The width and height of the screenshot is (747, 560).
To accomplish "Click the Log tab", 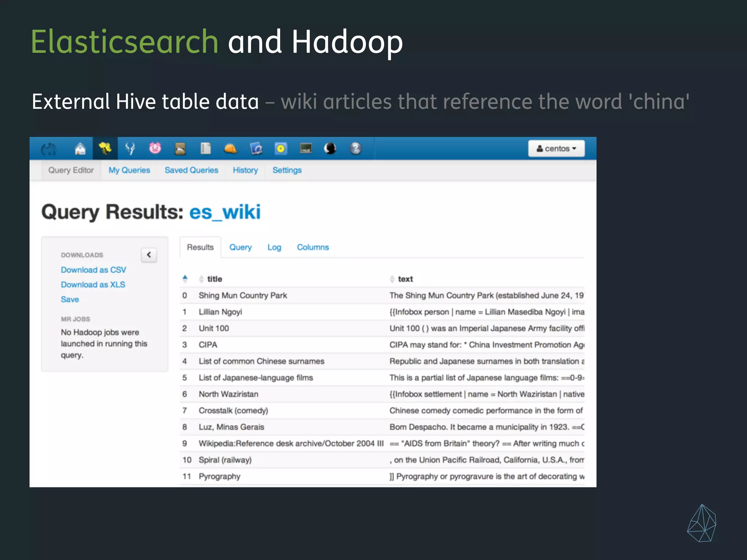I will point(274,248).
